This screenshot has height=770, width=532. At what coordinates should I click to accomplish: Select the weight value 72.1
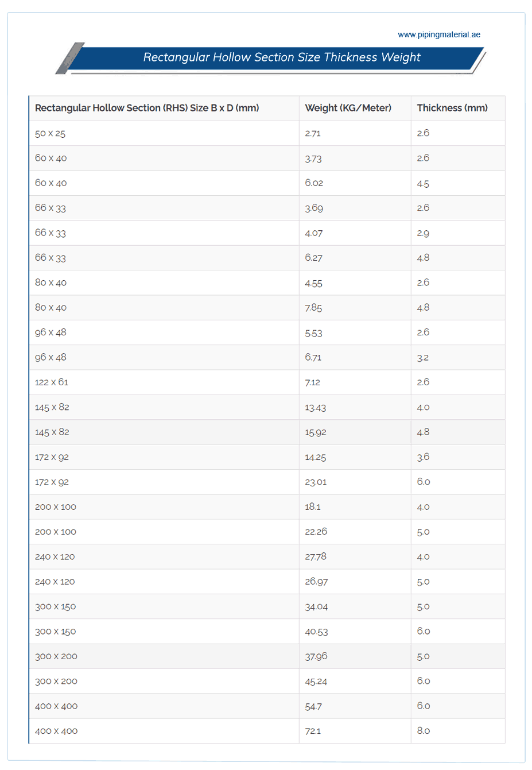pyautogui.click(x=313, y=731)
